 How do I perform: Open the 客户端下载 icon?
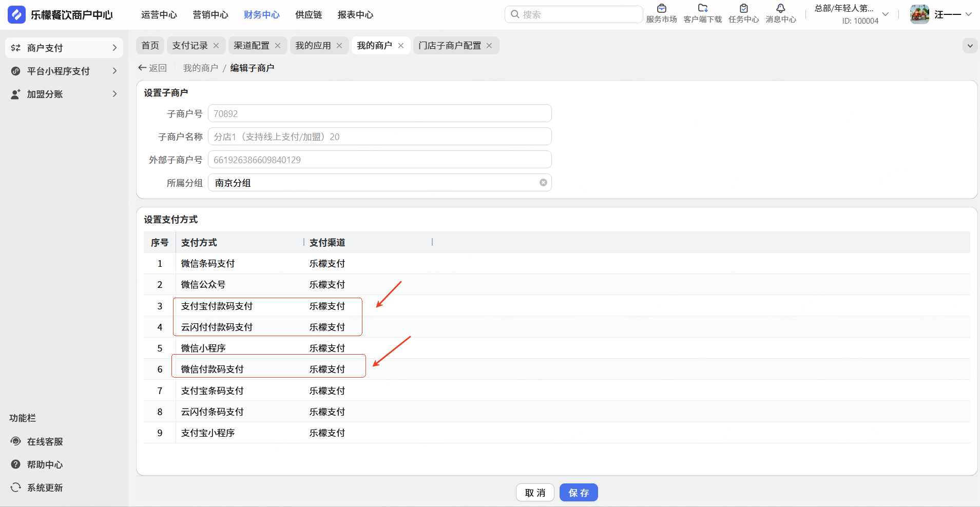pos(703,8)
